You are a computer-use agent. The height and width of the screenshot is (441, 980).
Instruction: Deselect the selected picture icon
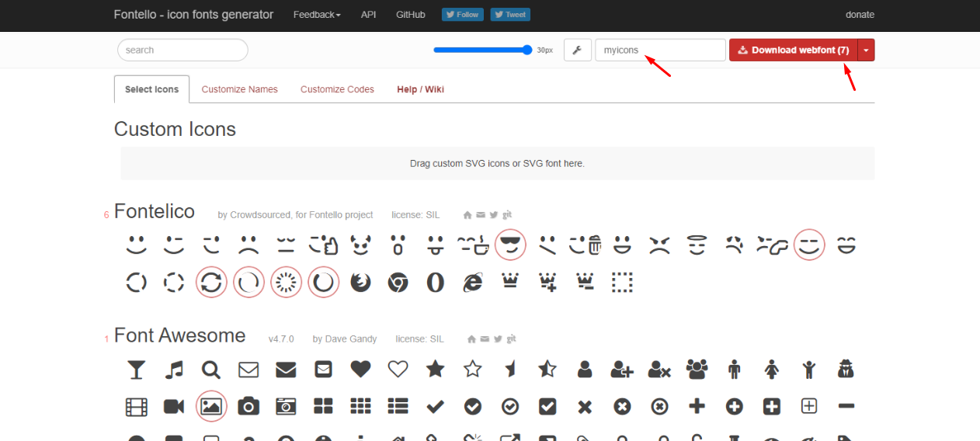(211, 406)
